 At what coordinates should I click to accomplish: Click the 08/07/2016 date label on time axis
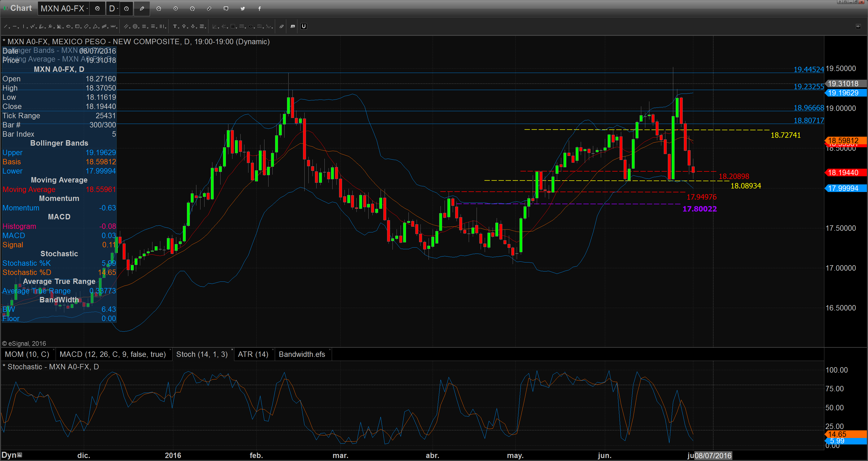click(713, 456)
